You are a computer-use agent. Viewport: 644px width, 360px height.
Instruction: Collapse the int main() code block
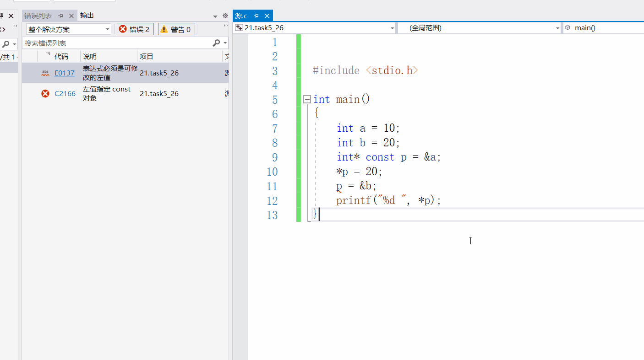(307, 99)
